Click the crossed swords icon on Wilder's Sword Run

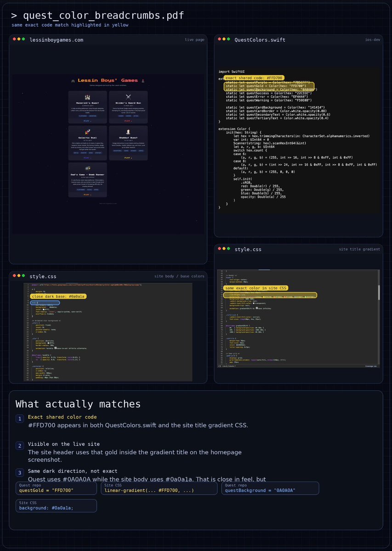pyautogui.click(x=128, y=97)
